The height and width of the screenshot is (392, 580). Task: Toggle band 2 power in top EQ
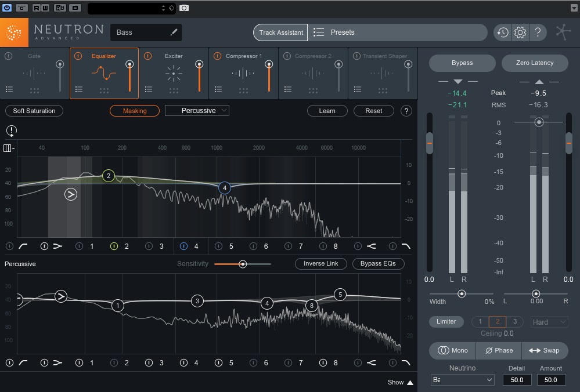coord(114,246)
